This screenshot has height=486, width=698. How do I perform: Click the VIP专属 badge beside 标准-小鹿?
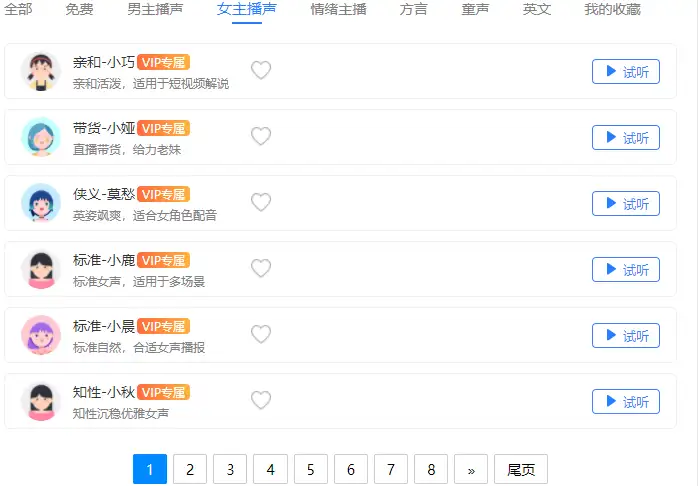163,260
